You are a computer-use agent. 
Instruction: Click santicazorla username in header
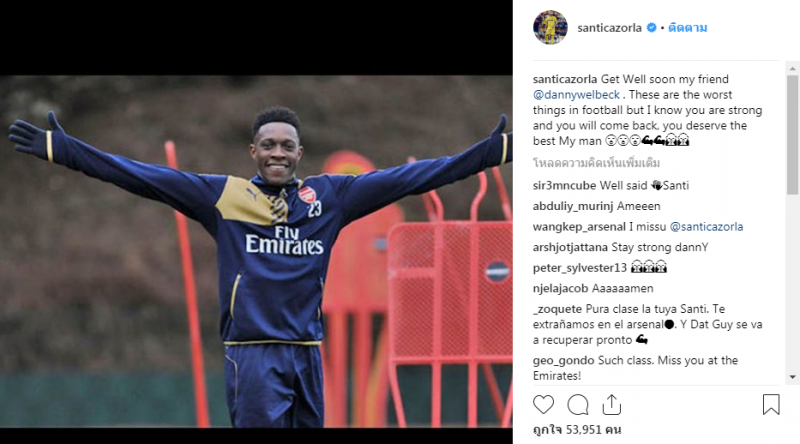click(609, 28)
